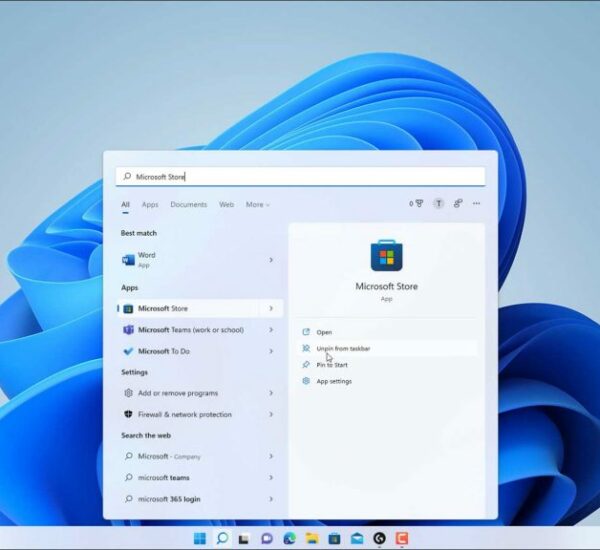Image resolution: width=600 pixels, height=550 pixels.
Task: Click the Microsoft To Do checkmark icon
Action: point(128,351)
